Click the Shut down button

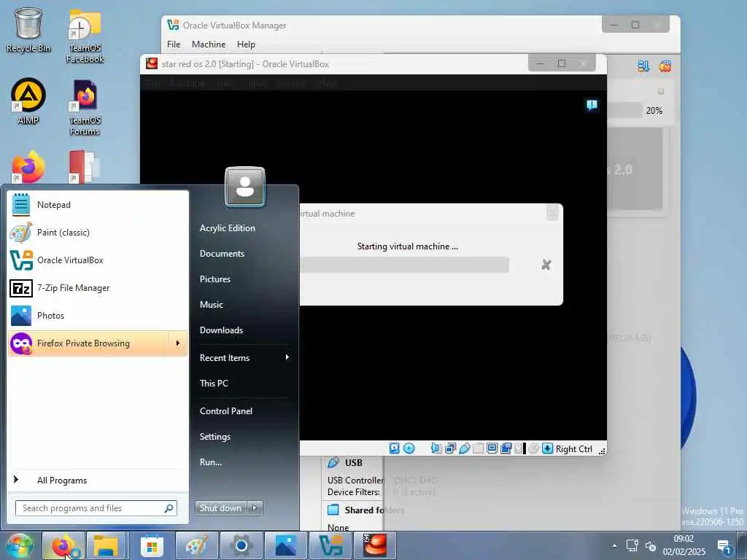click(x=220, y=508)
